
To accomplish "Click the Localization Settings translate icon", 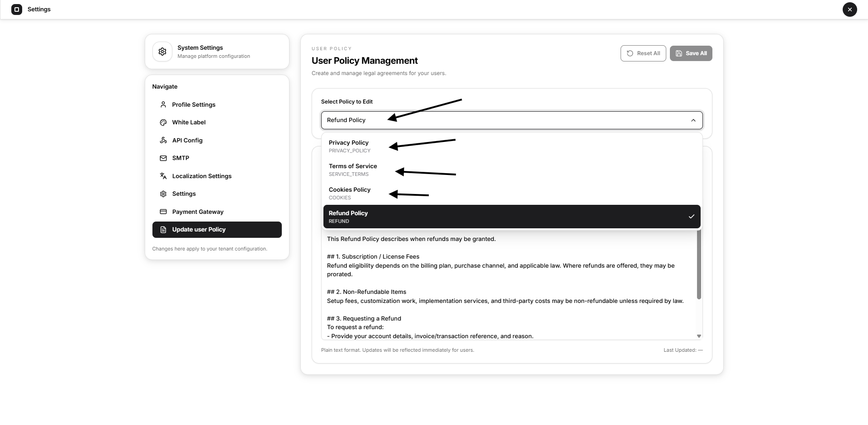I will point(163,176).
